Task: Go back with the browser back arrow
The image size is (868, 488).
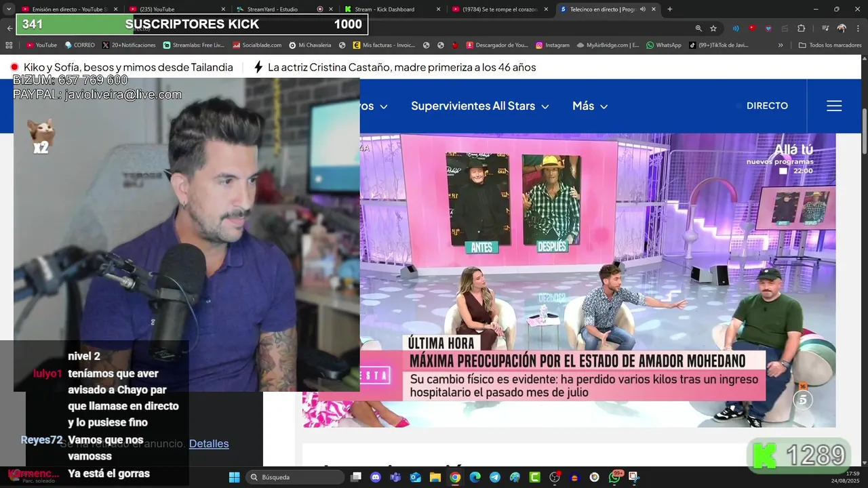Action: coord(9,28)
